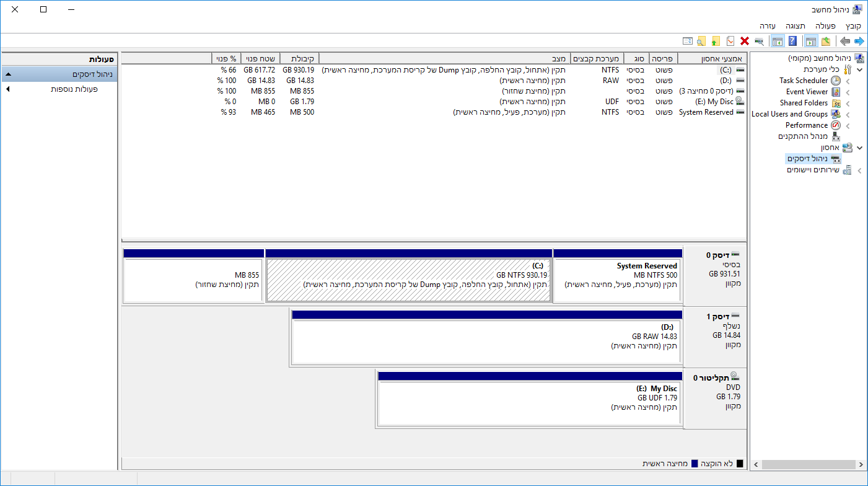
Task: Select the (C:) volume row in the list
Action: [434, 70]
